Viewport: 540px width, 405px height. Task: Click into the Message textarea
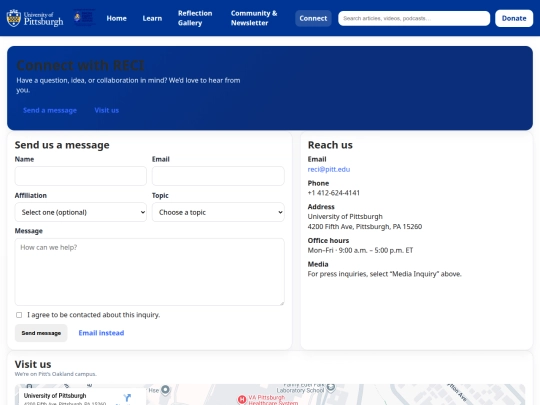149,272
